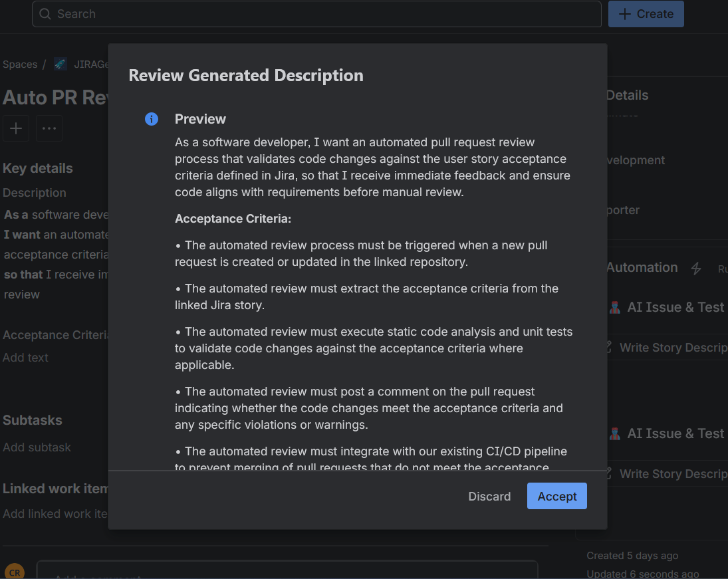728x579 pixels.
Task: Click the blue info icon beside Preview
Action: coord(152,119)
